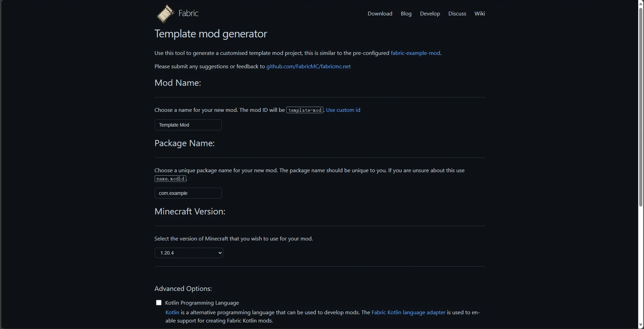Image resolution: width=644 pixels, height=329 pixels.
Task: Open the Wiki page
Action: 480,14
